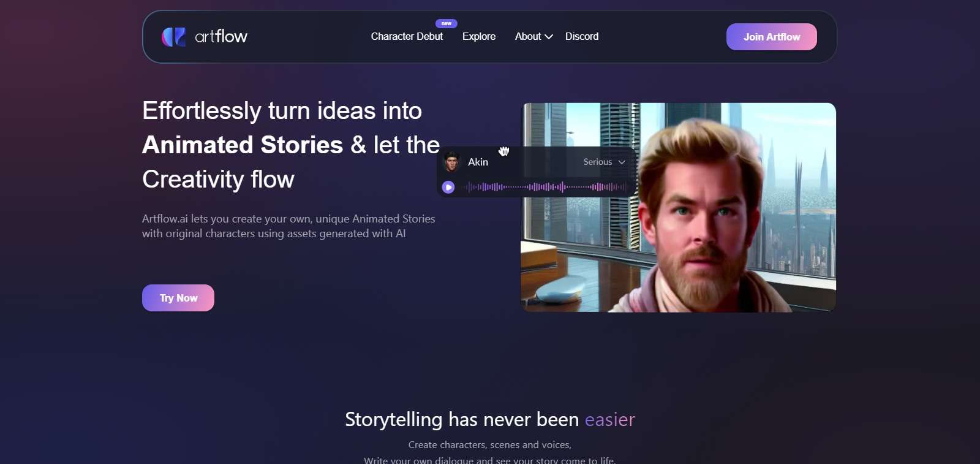
Task: Click the About menu item
Action: point(528,37)
